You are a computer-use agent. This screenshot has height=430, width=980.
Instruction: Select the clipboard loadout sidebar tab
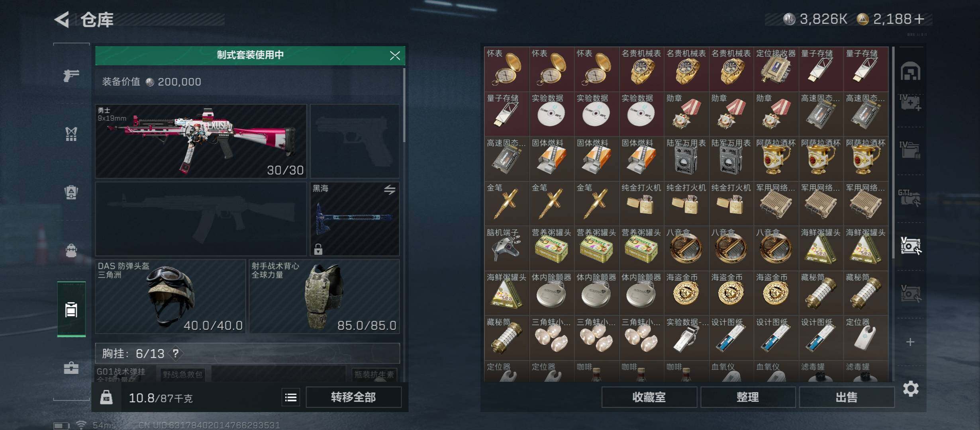click(x=71, y=309)
